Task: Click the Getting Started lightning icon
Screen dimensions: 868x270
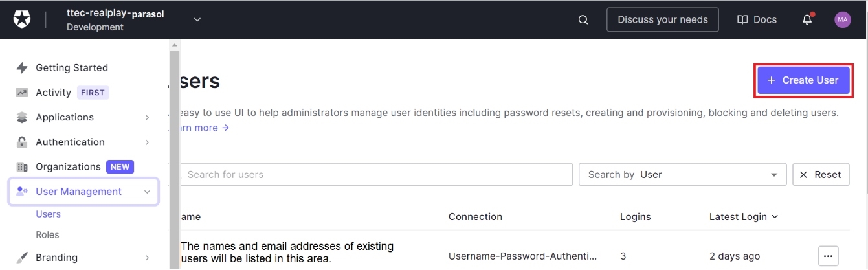Action: pos(22,68)
